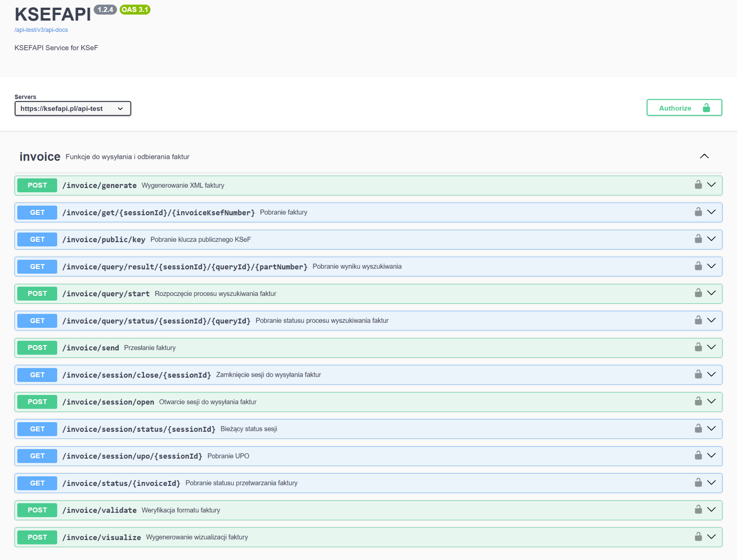Click lock icon on /invoice/query/start row

pyautogui.click(x=698, y=293)
